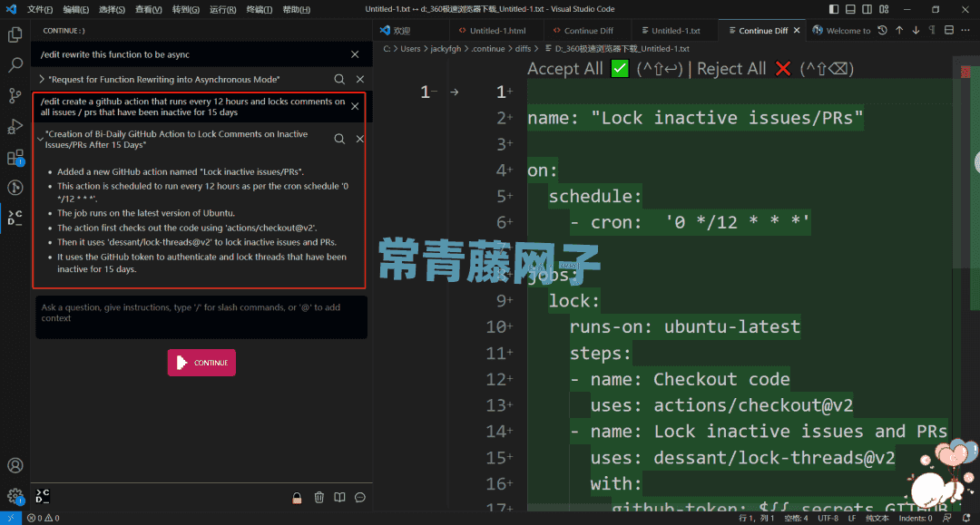Go to the next change with down arrow
Viewport: 980px width, 525px height.
tap(916, 30)
